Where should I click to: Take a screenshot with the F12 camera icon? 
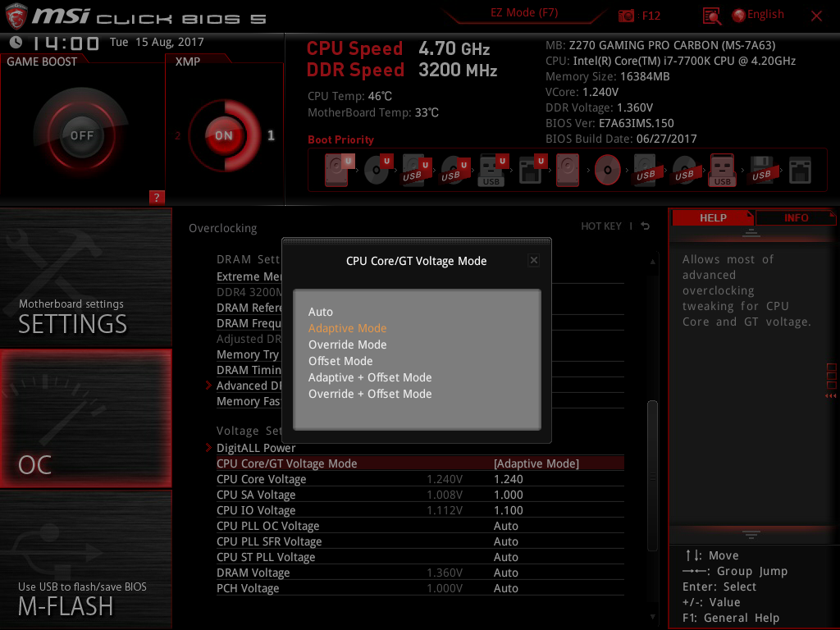[626, 16]
